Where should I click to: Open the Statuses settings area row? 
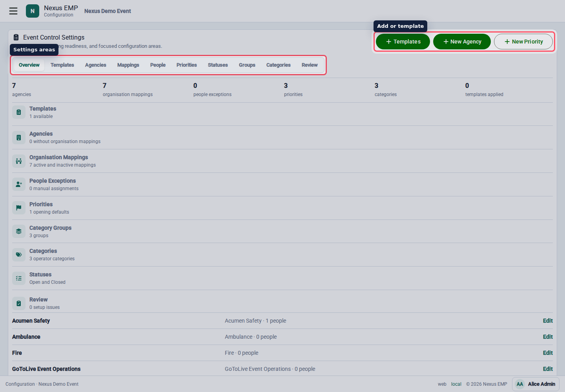[282, 278]
